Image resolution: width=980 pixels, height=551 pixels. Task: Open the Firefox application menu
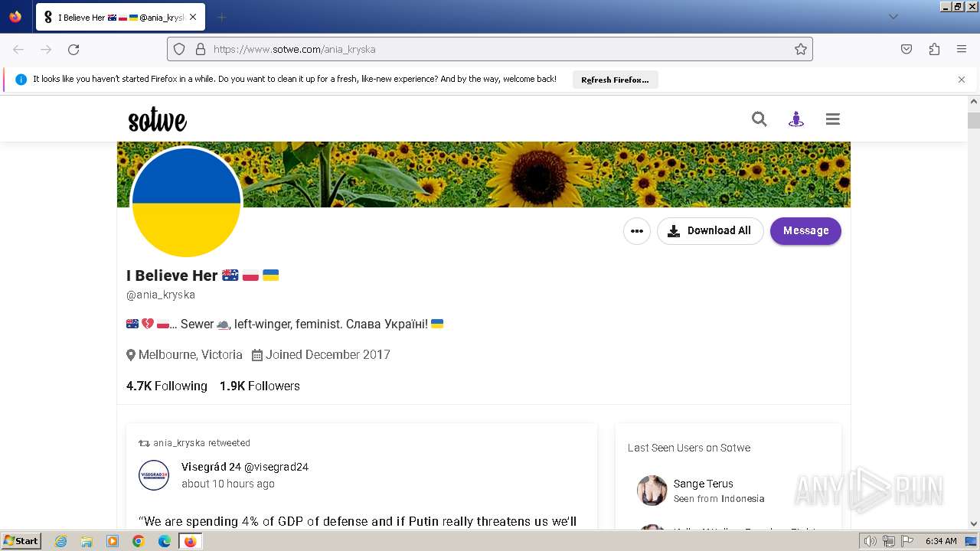(962, 49)
